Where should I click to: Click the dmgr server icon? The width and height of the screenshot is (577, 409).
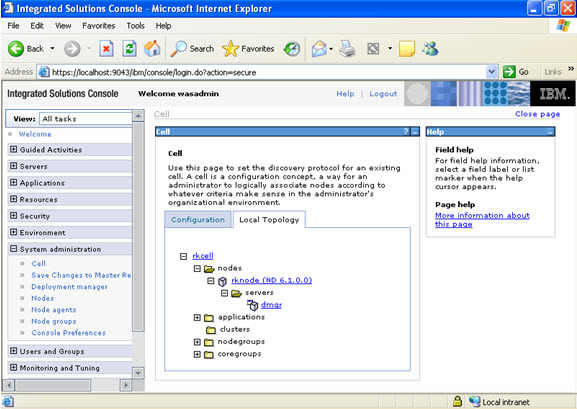tap(253, 305)
